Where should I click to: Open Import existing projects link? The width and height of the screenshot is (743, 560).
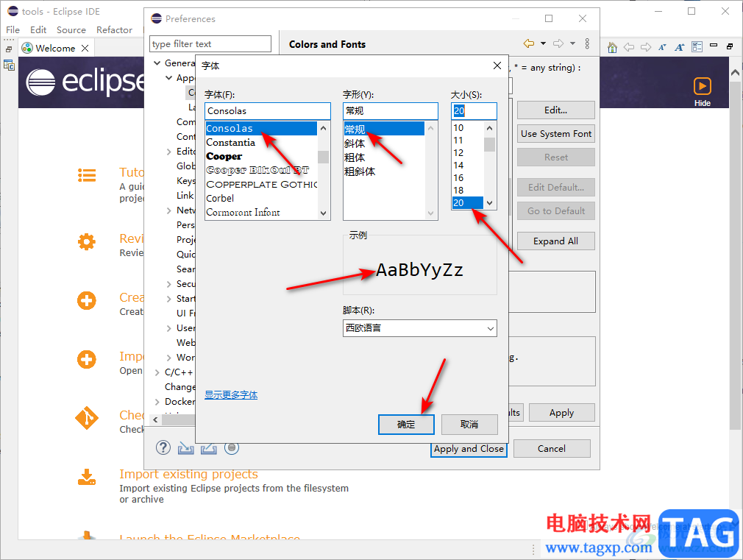point(188,474)
